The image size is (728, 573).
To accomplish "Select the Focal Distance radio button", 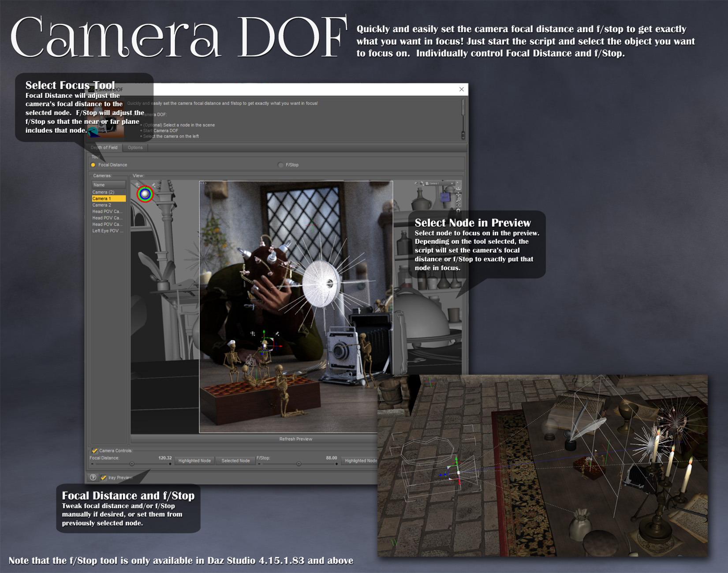I will [x=93, y=165].
